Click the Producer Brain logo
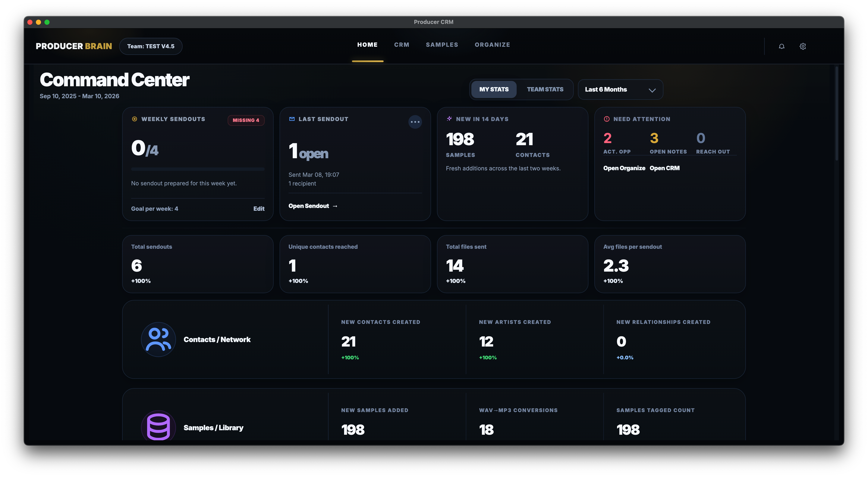 (74, 46)
